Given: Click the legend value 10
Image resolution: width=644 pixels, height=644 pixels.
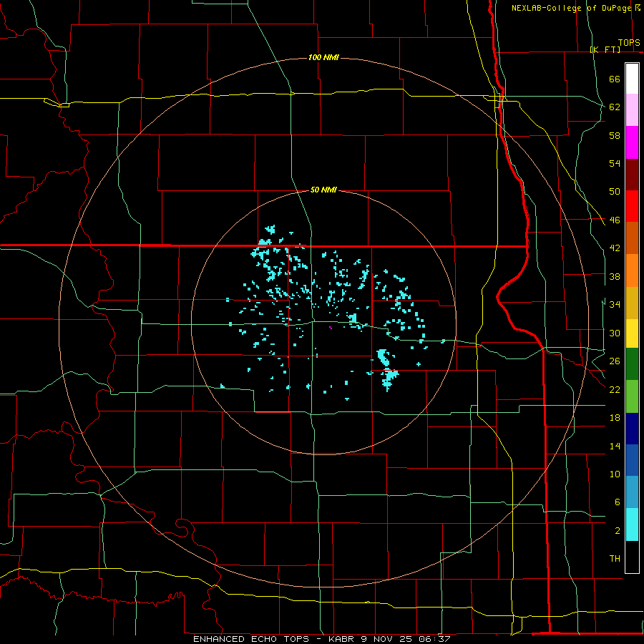Looking at the screenshot, I should [x=615, y=474].
